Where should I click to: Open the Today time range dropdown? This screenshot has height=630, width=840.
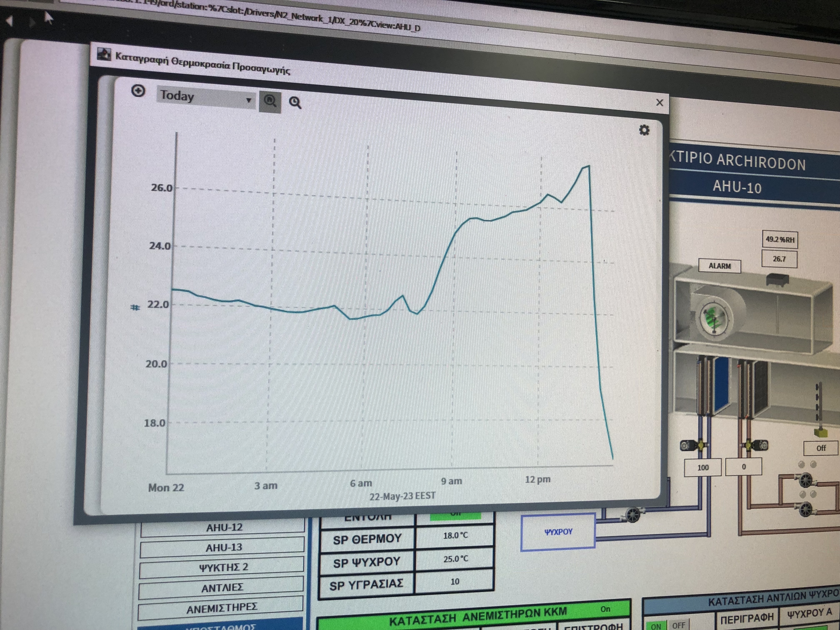coord(206,98)
